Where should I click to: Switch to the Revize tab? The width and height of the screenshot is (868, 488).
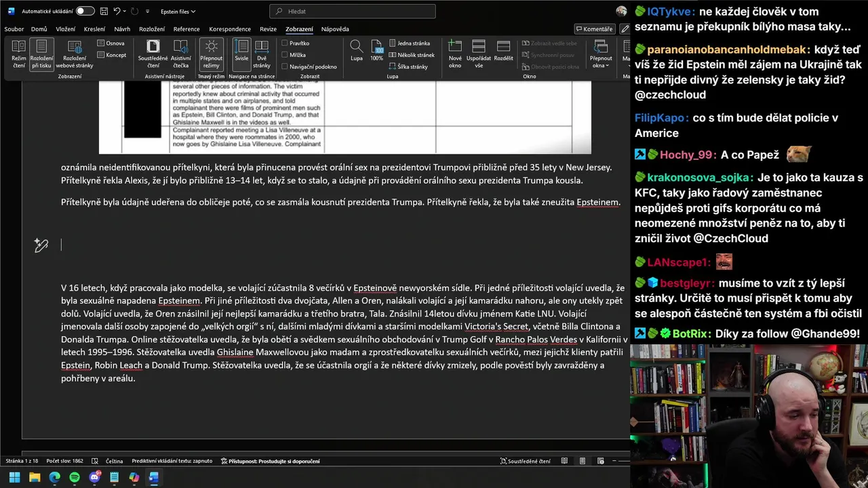coord(269,29)
